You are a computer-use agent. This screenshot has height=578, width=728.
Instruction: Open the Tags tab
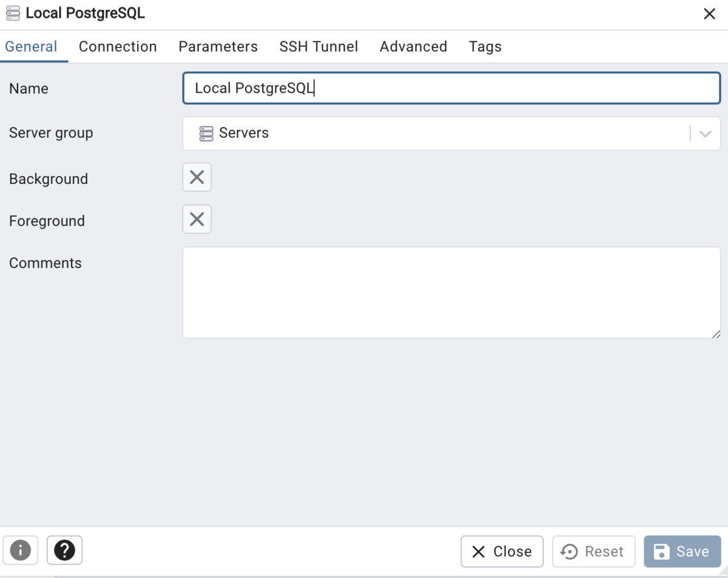coord(485,47)
